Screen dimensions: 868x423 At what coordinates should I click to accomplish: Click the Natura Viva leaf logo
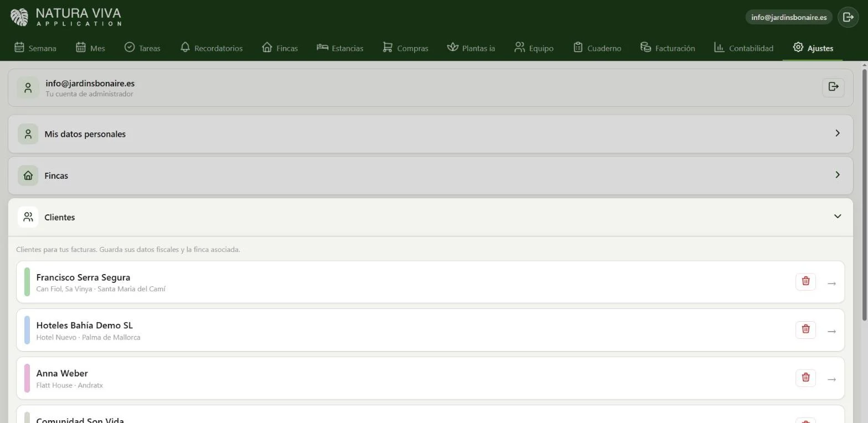[x=19, y=17]
